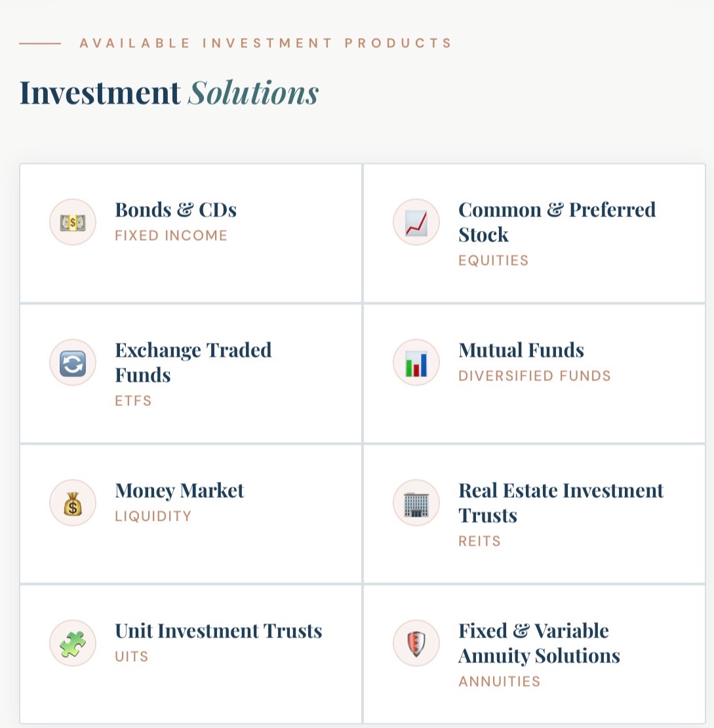Select the money bag icon for Money Market
The height and width of the screenshot is (728, 714).
click(73, 503)
